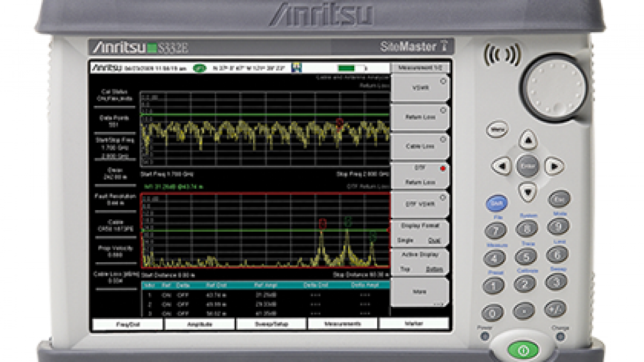Viewport: 644px width, 362px height.
Task: Tap the 1 Preset key
Action: tap(494, 286)
